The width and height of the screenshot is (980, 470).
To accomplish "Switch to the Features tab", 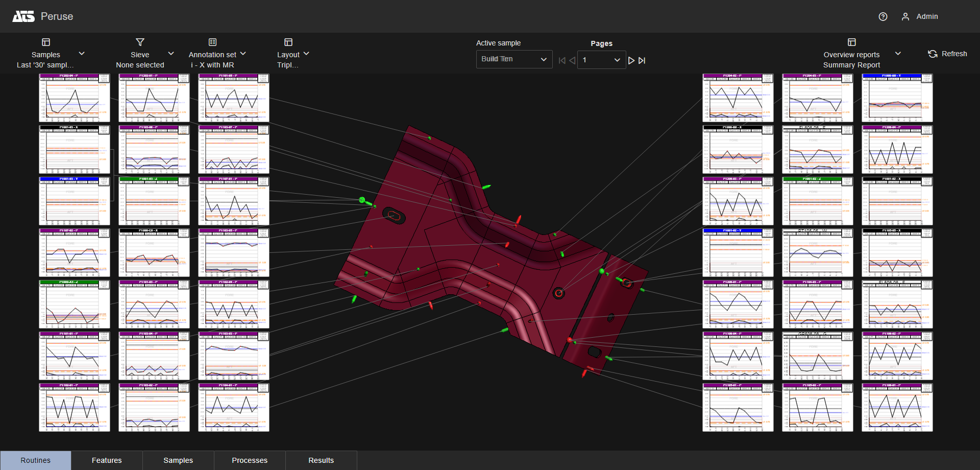I will tap(107, 460).
